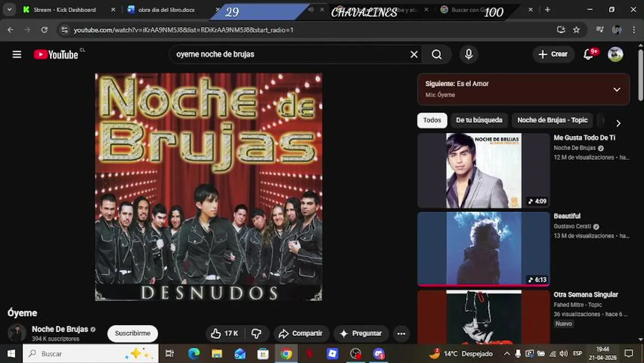This screenshot has width=644, height=363.
Task: Click Me Gusta Todo De Ti title
Action: 584,138
